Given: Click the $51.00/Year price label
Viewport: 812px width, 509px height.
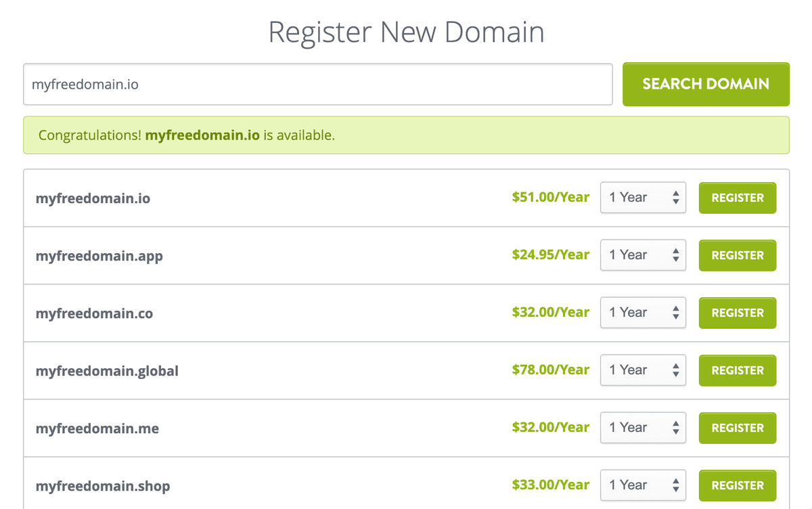Looking at the screenshot, I should pos(550,198).
